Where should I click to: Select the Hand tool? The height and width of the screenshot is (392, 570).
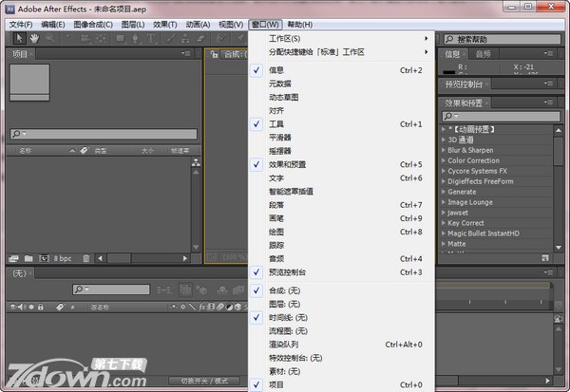34,39
